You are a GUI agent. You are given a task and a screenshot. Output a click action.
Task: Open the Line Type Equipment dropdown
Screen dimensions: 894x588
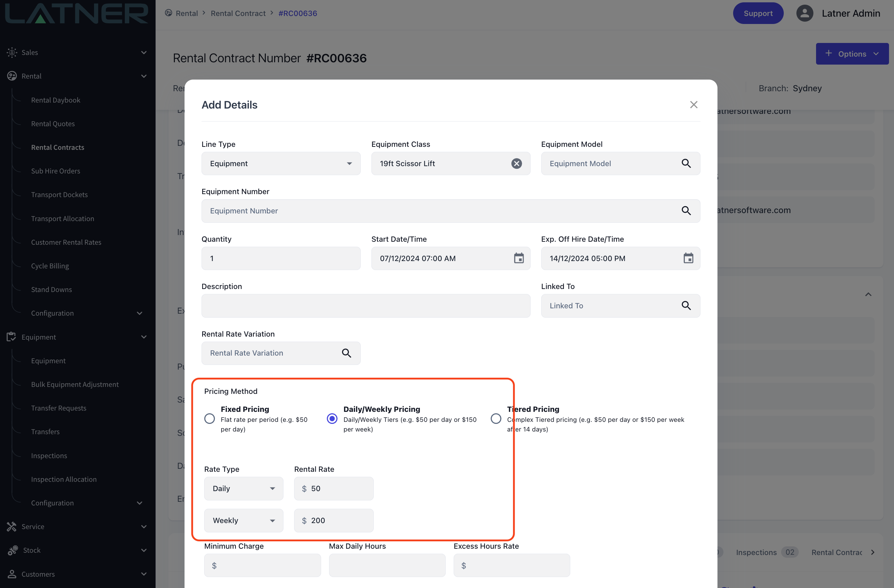click(x=280, y=163)
